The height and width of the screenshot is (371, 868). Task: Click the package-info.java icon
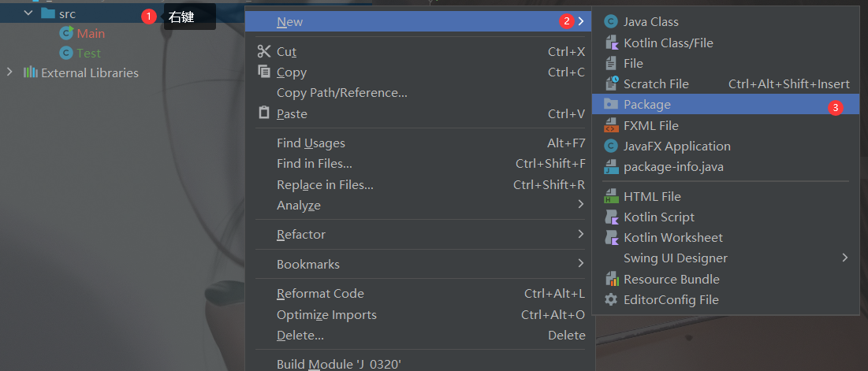click(x=611, y=166)
